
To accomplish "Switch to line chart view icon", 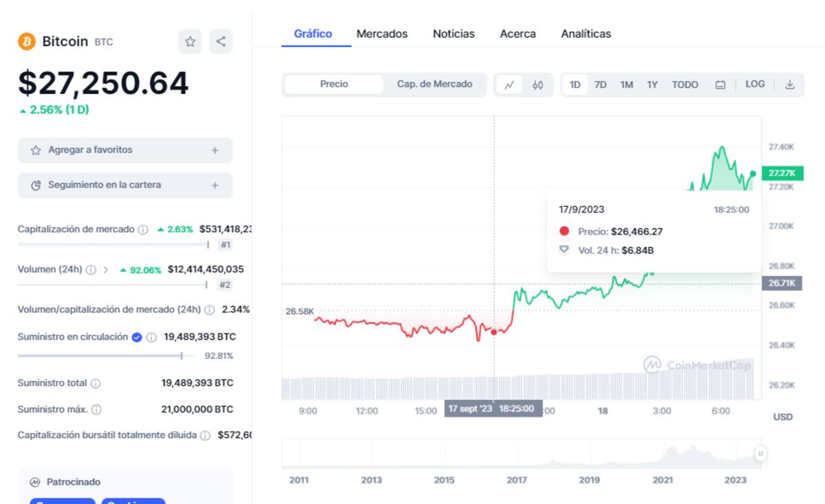I will coord(509,85).
